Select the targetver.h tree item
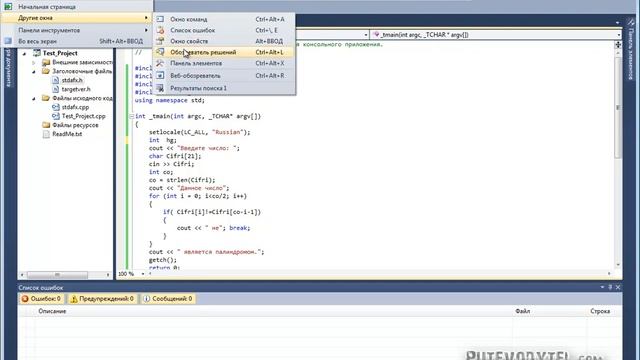The height and width of the screenshot is (360, 640). (x=76, y=89)
